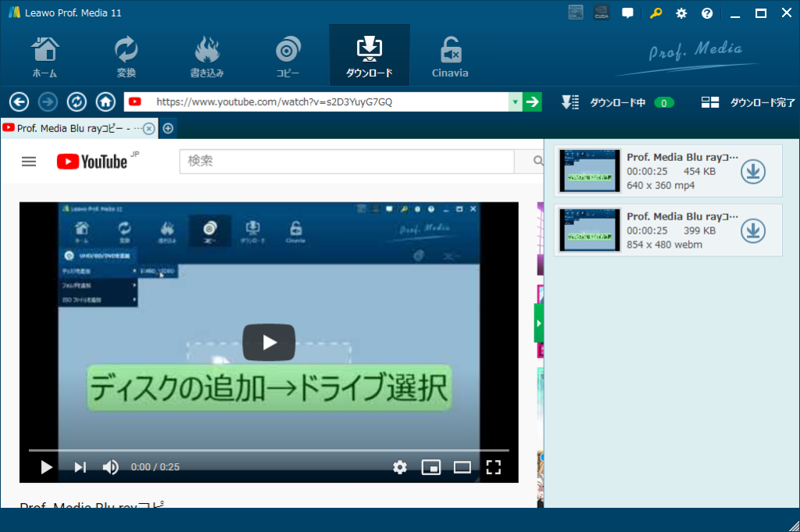
Task: Click the thumbnail of the 399 KB webm item
Action: click(590, 230)
